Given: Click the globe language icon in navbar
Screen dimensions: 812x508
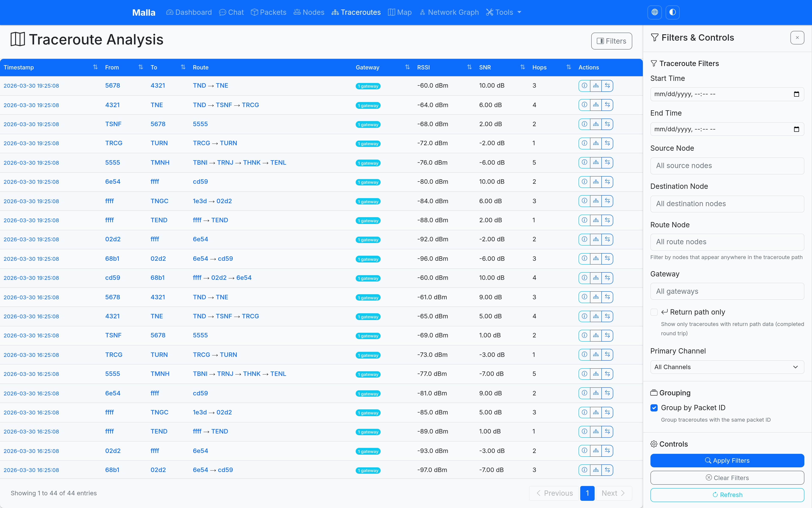Looking at the screenshot, I should tap(654, 12).
